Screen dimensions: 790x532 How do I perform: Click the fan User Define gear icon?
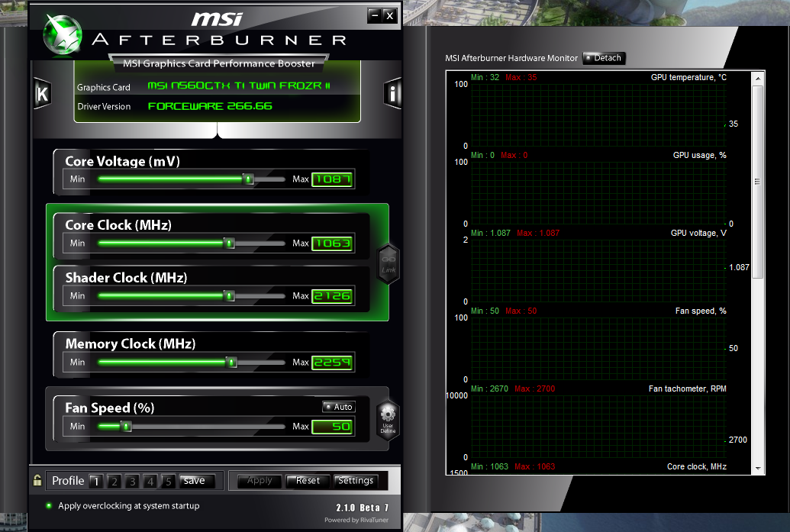[388, 418]
